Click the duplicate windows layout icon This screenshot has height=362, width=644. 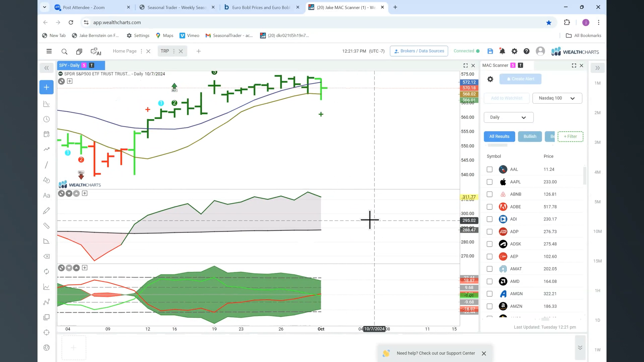(x=79, y=51)
